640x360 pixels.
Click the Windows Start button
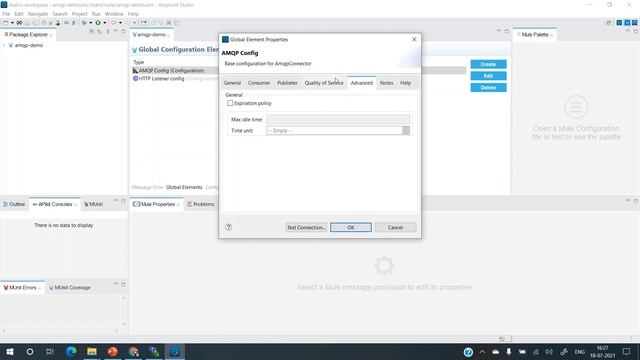(x=10, y=351)
